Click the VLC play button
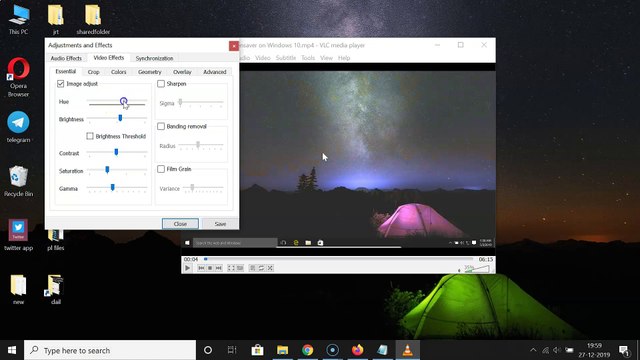 [187, 268]
